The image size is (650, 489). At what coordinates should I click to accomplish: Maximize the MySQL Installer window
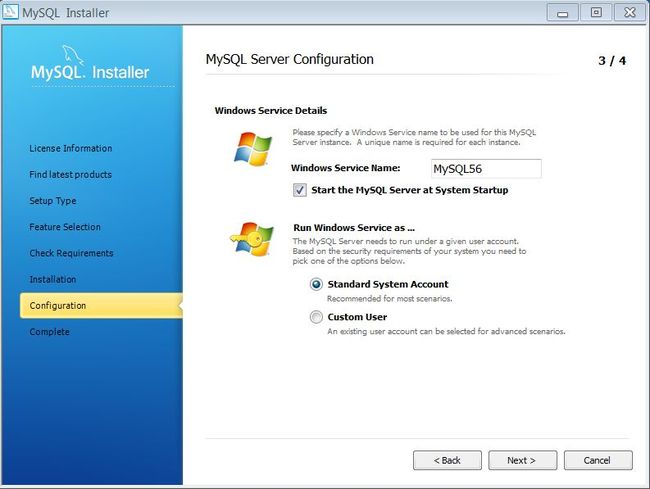tap(596, 13)
